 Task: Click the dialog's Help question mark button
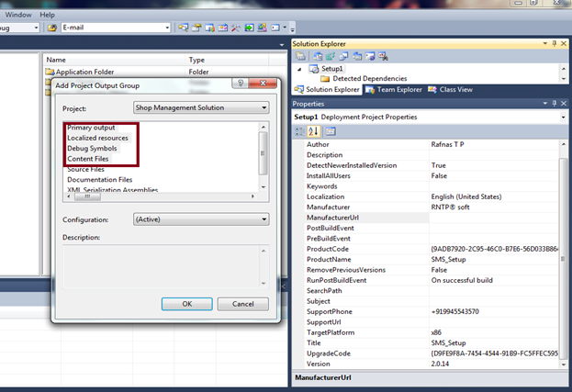pyautogui.click(x=241, y=84)
